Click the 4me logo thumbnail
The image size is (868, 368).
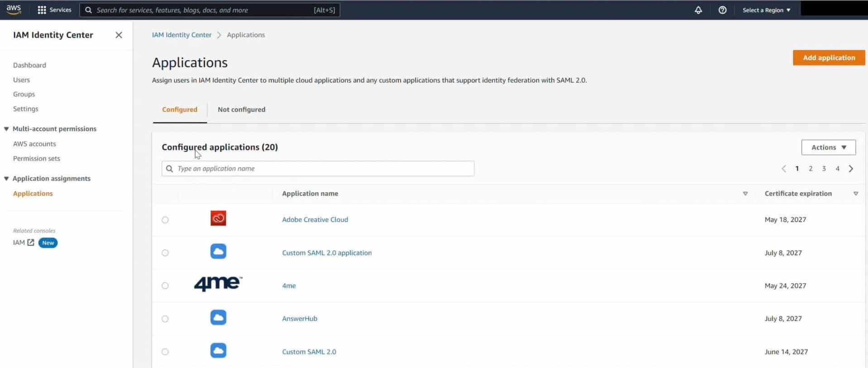(x=218, y=284)
